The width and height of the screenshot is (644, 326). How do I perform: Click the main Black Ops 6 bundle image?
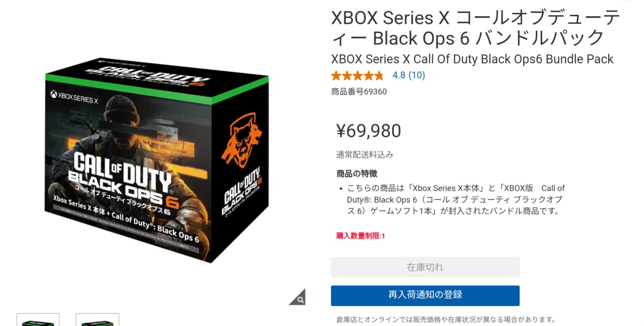[x=157, y=160]
